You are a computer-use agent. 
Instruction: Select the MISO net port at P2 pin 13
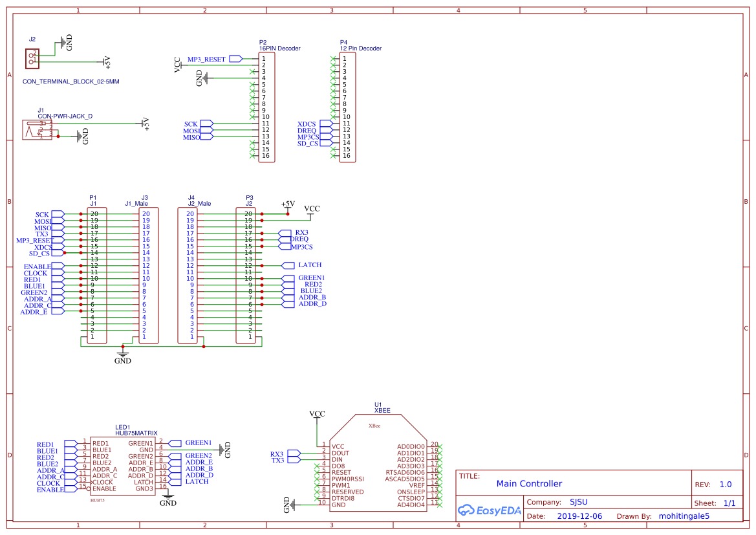(206, 136)
